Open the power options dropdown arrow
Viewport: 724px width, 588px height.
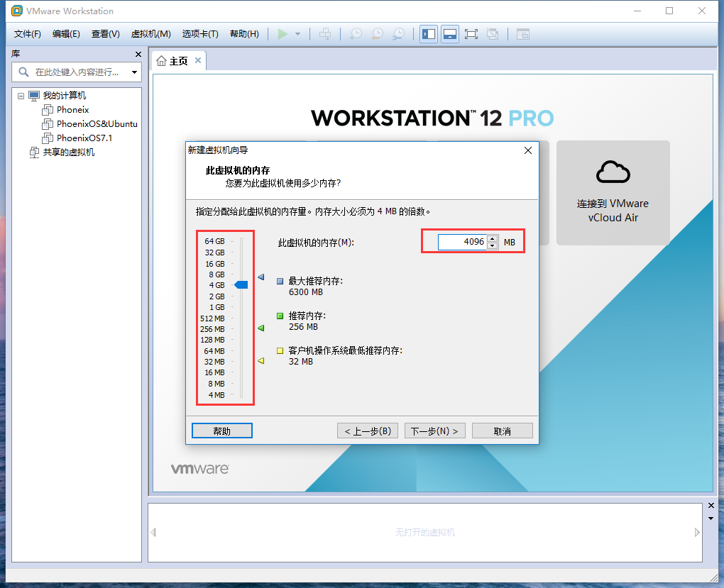point(298,34)
